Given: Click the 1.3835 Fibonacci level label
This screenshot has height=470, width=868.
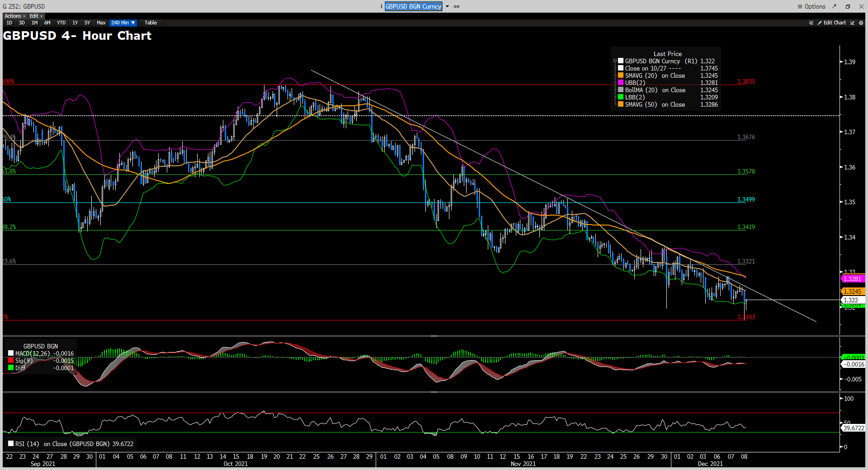Looking at the screenshot, I should pos(746,82).
